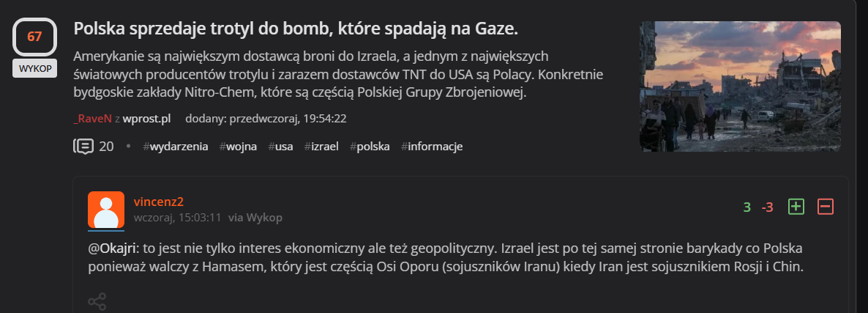Select the #informacje tag

[x=432, y=147]
